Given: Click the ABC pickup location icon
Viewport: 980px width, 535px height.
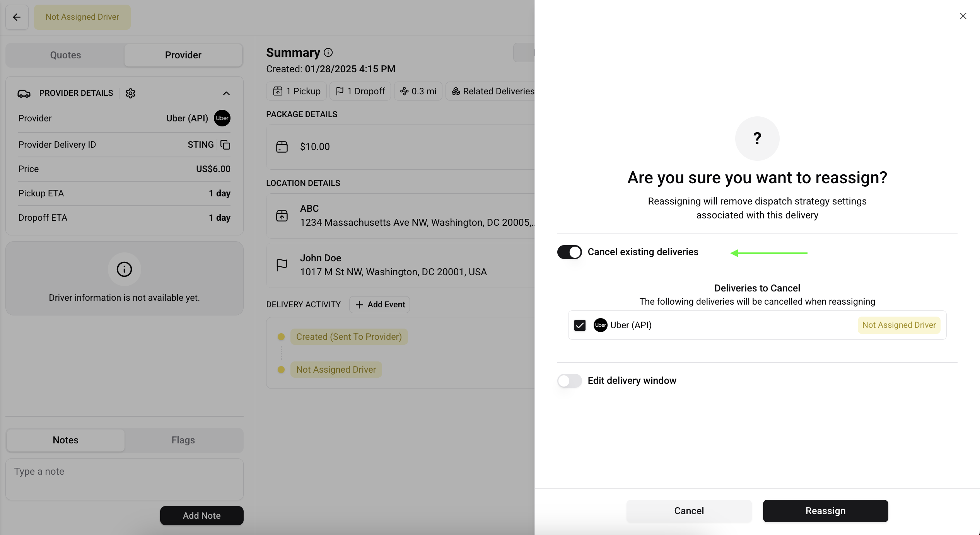Looking at the screenshot, I should 282,216.
